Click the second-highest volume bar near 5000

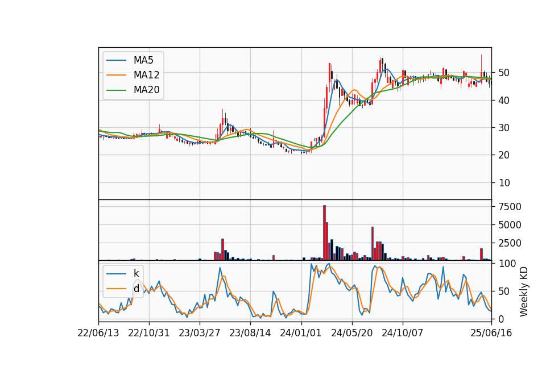327,241
